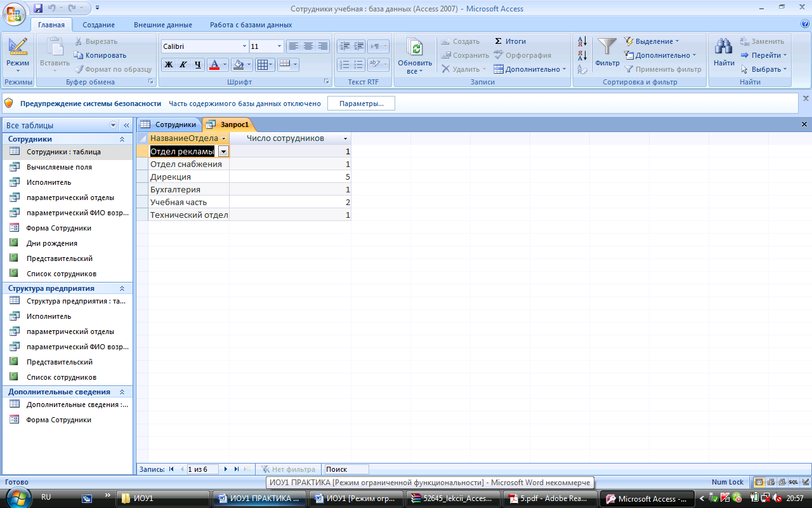The width and height of the screenshot is (812, 508).
Task: Open Сотрудники : таблица object
Action: 67,152
